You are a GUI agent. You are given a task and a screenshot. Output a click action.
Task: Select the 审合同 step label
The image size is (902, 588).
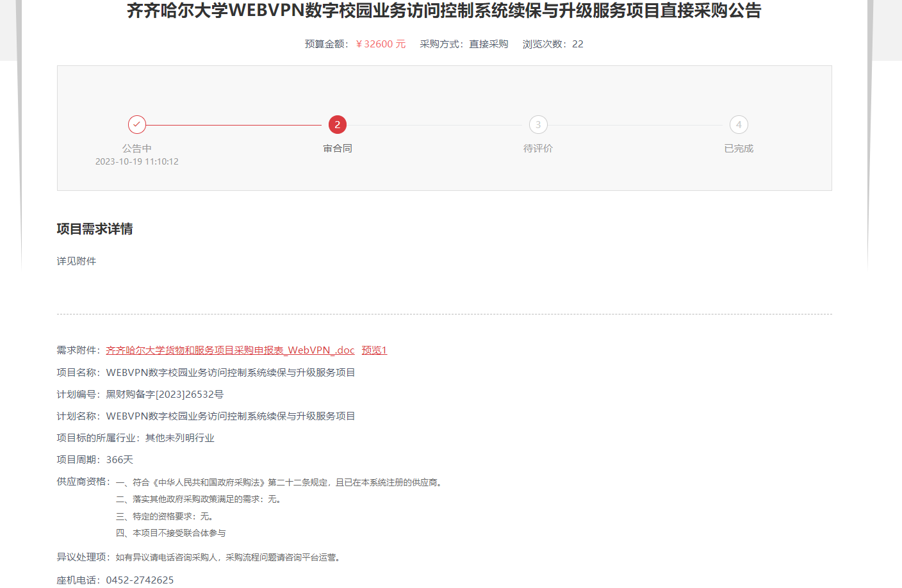click(338, 148)
